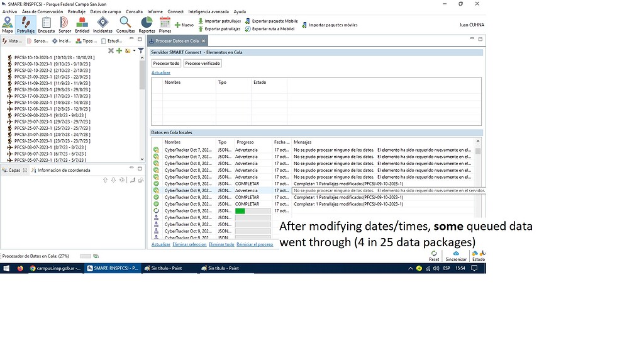Viewport: 644px width, 347px height.
Task: Click the Eliminar todo link
Action: (x=221, y=244)
